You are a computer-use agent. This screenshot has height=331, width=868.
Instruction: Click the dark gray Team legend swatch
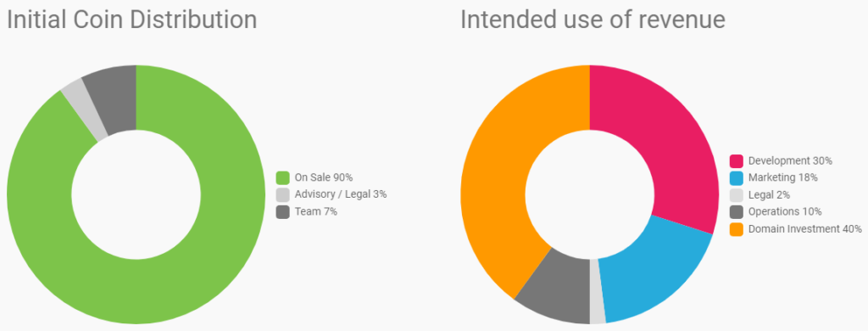[283, 212]
